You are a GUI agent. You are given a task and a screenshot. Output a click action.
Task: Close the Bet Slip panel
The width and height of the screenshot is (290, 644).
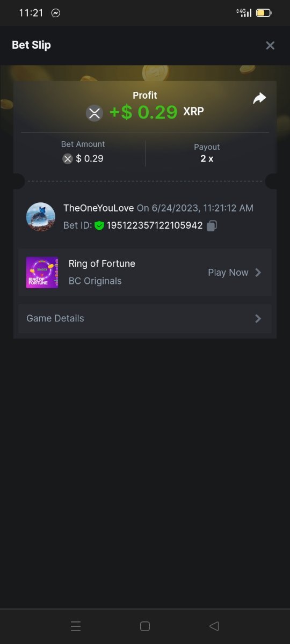[270, 46]
